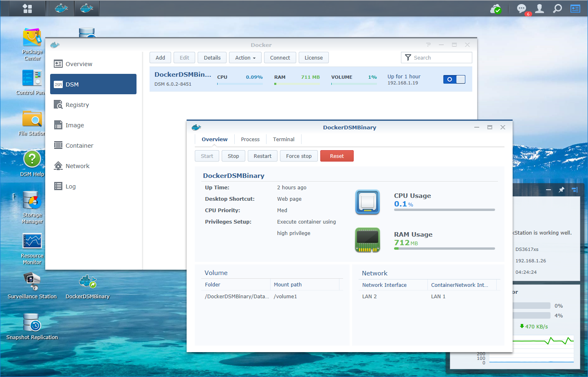Click the Start button in DockerDSMBinary
588x377 pixels.
207,156
